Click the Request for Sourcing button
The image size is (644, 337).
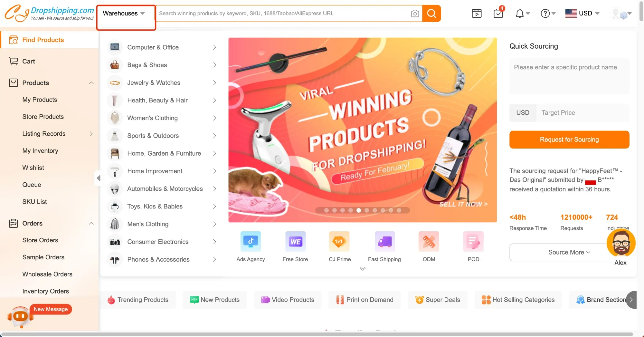tap(569, 140)
